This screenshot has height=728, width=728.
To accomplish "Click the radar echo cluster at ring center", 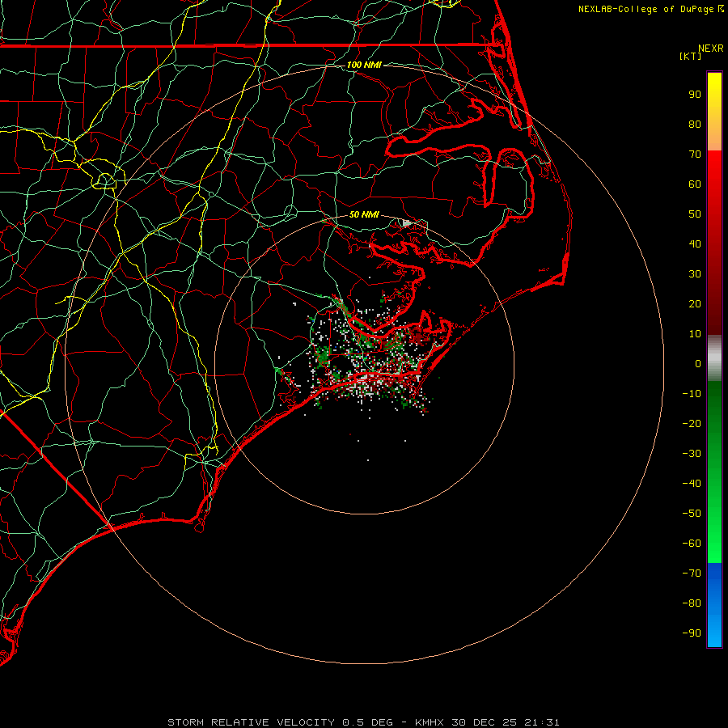I will [x=364, y=364].
